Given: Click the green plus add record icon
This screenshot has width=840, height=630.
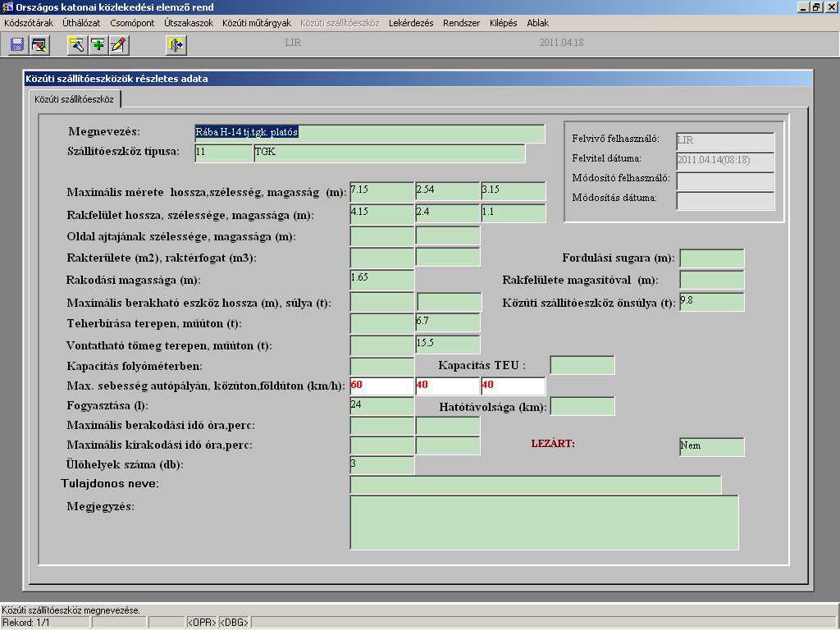Looking at the screenshot, I should (98, 44).
